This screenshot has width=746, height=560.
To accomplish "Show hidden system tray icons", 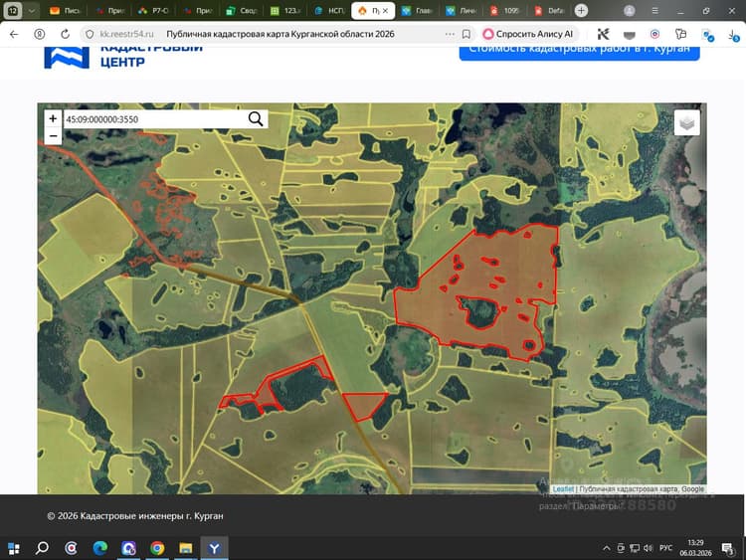I will click(606, 548).
